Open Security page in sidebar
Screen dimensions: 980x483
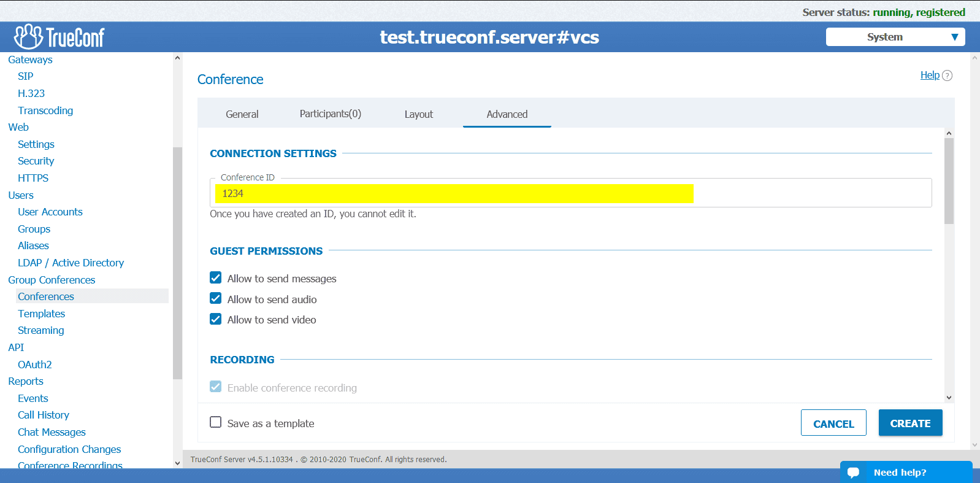pos(36,161)
